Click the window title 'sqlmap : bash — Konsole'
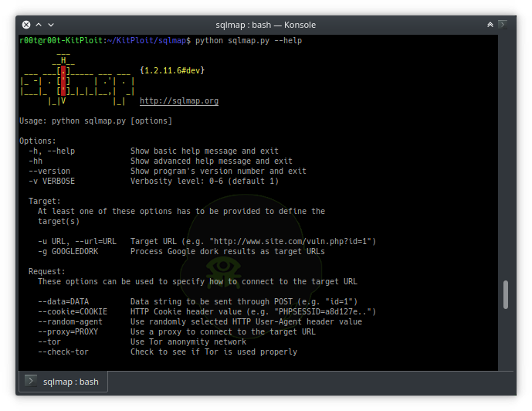This screenshot has height=411, width=532. point(266,25)
